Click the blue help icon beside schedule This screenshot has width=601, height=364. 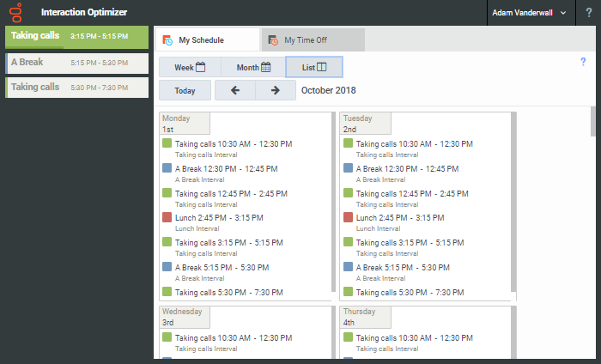tap(583, 62)
